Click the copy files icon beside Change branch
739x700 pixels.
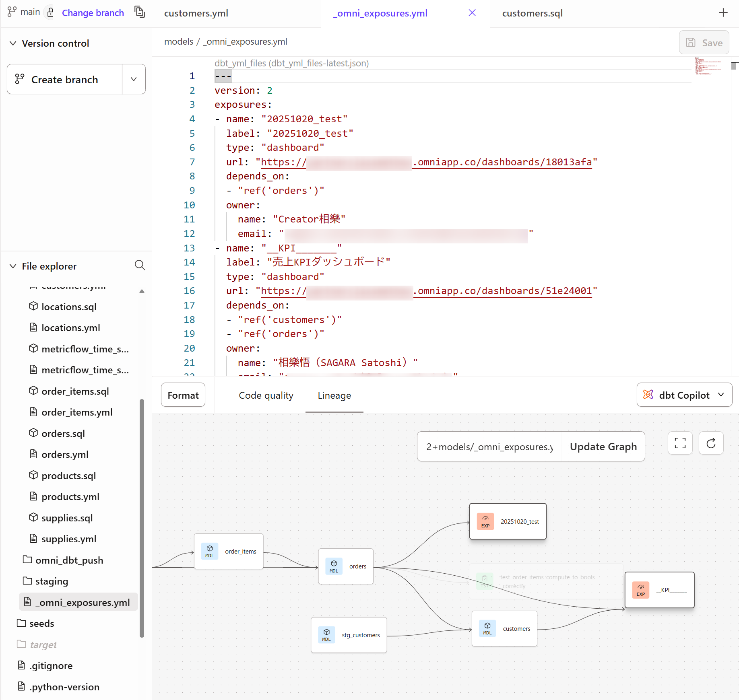pos(140,12)
